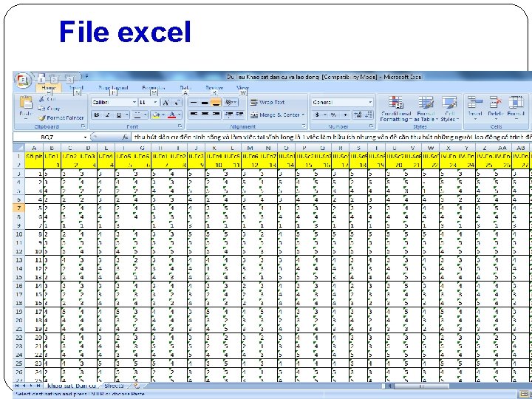Click the Select All corner of the grid

(x=19, y=148)
